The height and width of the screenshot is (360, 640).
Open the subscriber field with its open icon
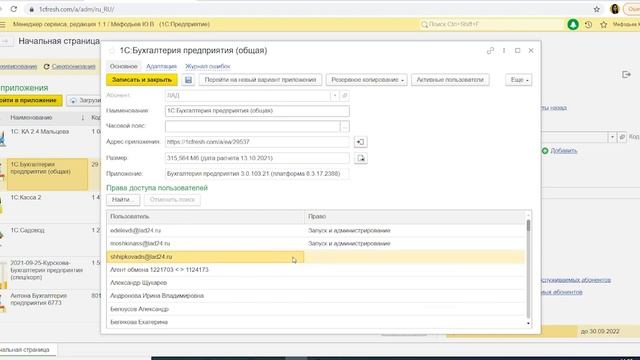pyautogui.click(x=344, y=96)
